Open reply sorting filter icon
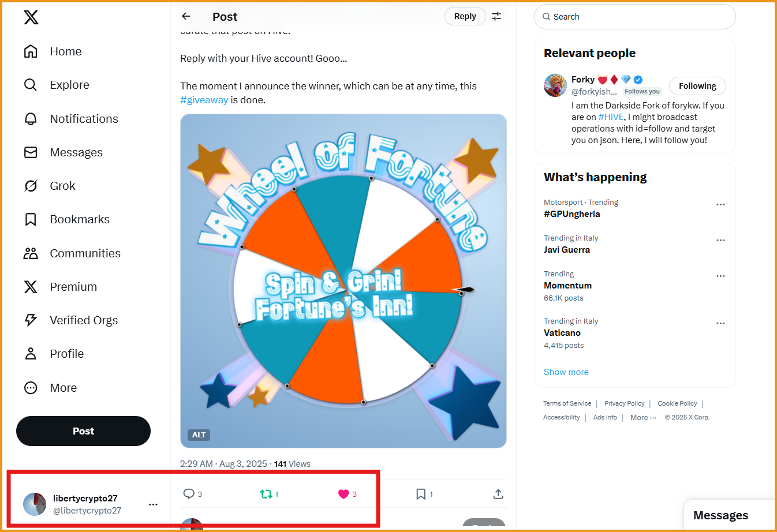Viewport: 777px width, 532px height. coord(496,16)
